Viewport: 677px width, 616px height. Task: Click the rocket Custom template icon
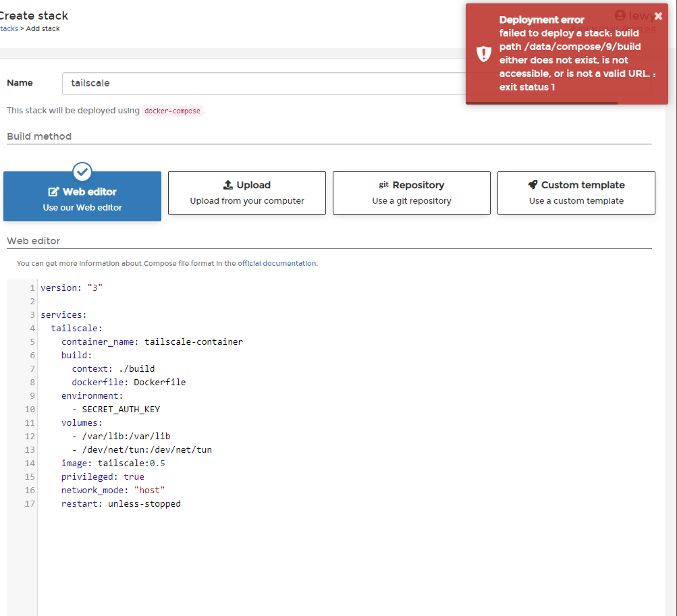533,185
